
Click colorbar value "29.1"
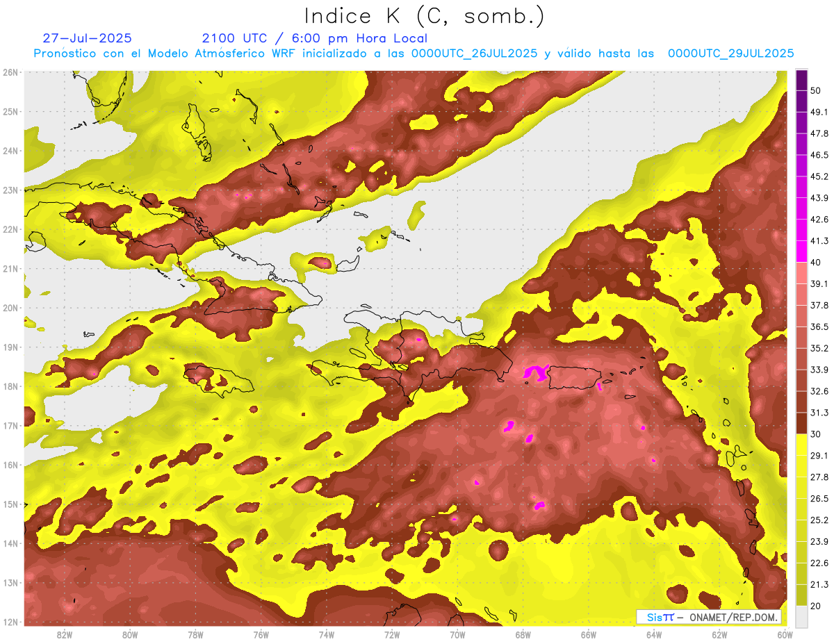(819, 456)
